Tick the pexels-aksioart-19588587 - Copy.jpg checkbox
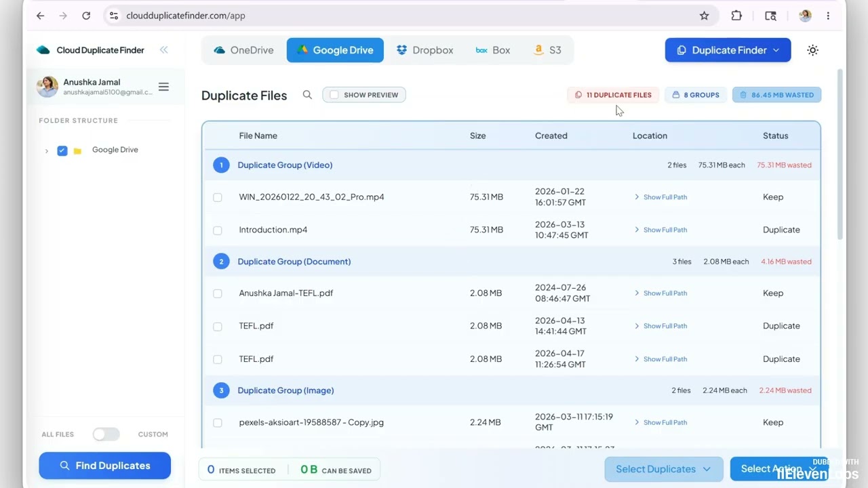The image size is (868, 488). (x=218, y=423)
